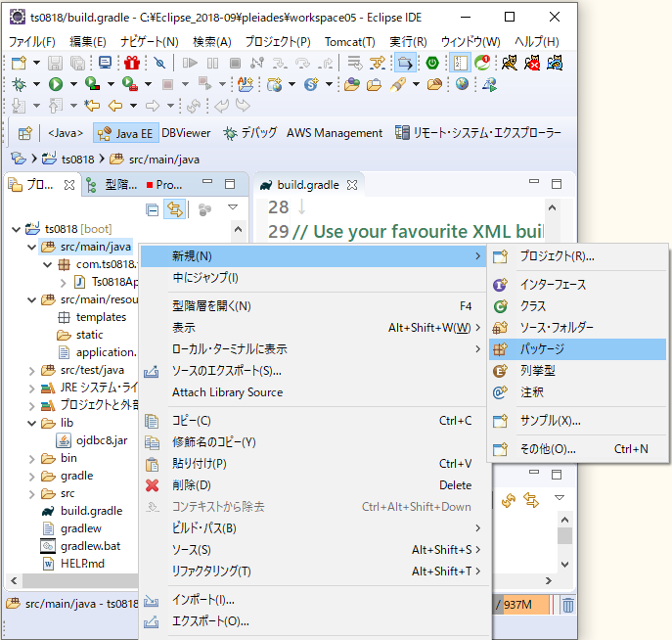
Task: Select build.gradle file in project tree
Action: (83, 511)
